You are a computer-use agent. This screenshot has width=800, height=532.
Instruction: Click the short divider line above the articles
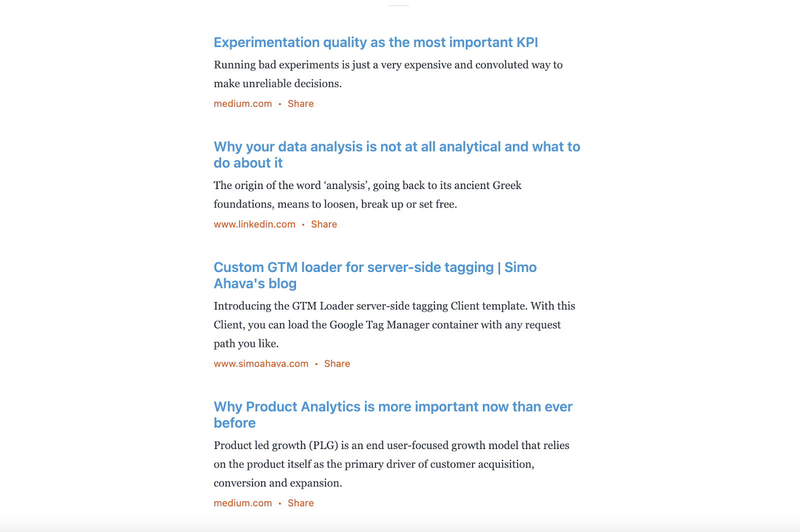[x=399, y=5]
